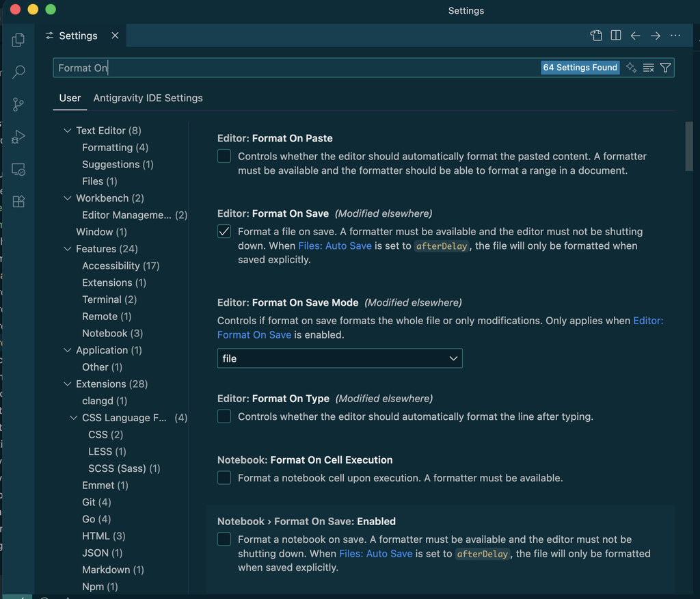The image size is (700, 599).
Task: Enable Format On Type checkbox
Action: click(224, 416)
